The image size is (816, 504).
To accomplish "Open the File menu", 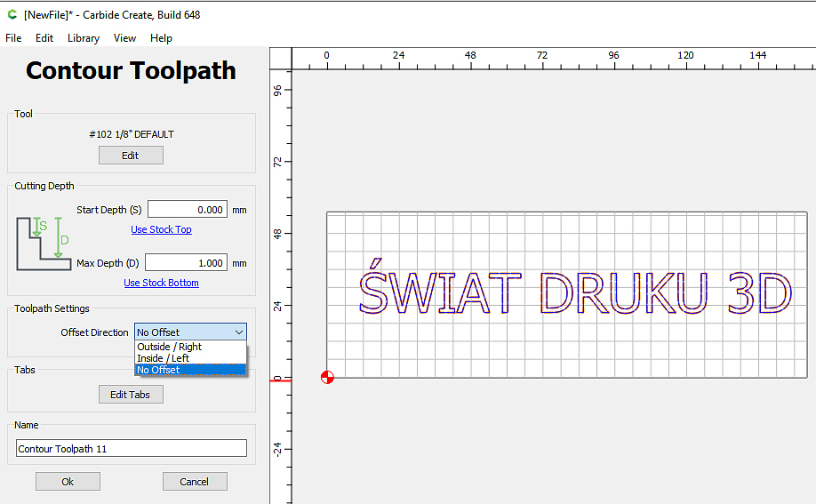I will pyautogui.click(x=13, y=38).
